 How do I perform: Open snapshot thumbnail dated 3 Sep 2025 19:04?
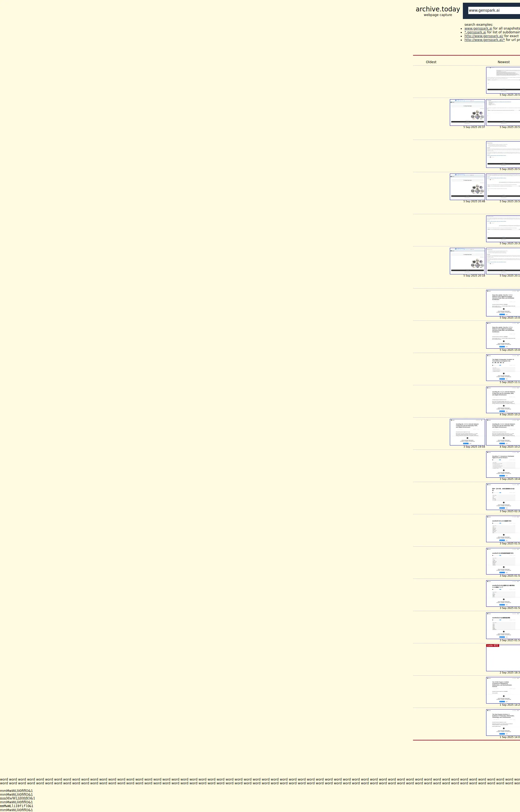467,432
